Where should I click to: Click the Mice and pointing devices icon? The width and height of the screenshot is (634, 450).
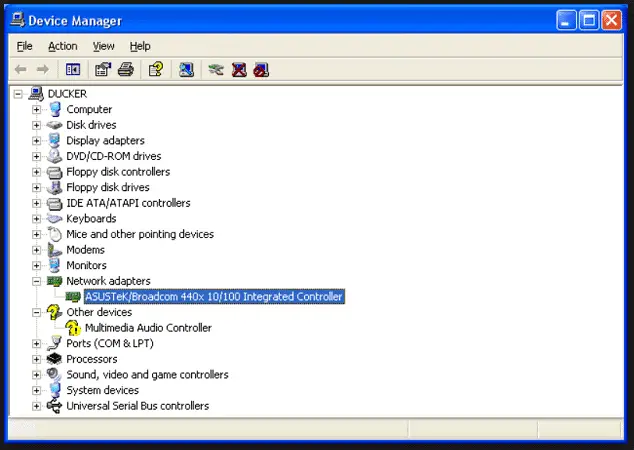(x=55, y=234)
